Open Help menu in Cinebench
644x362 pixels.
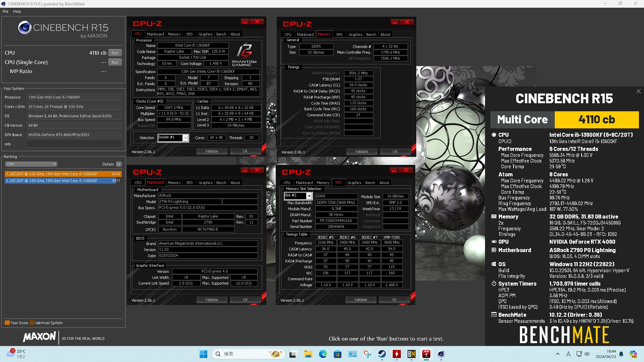(17, 11)
